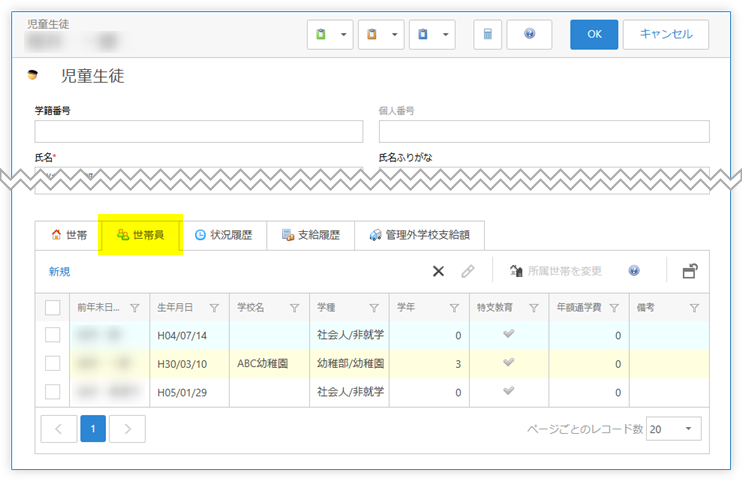Toggle the select-all header checkbox
Image resolution: width=742 pixels, height=481 pixels.
pos(53,308)
